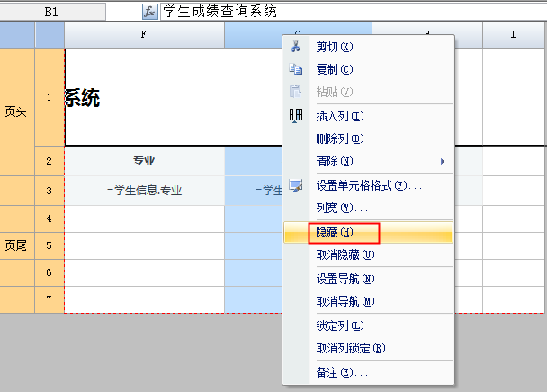The width and height of the screenshot is (547, 392).
Task: Click the 页头 section label
Action: 16,111
